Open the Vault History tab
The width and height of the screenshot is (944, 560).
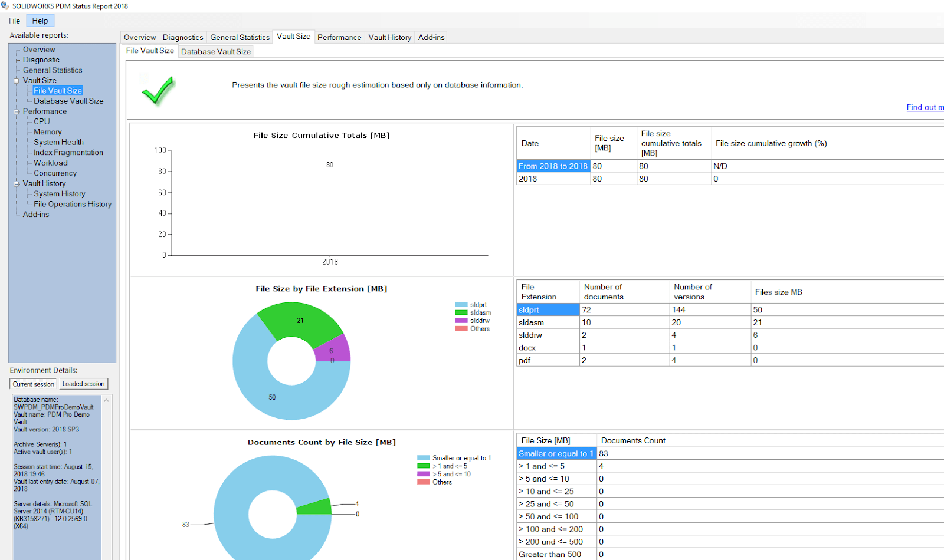click(390, 37)
